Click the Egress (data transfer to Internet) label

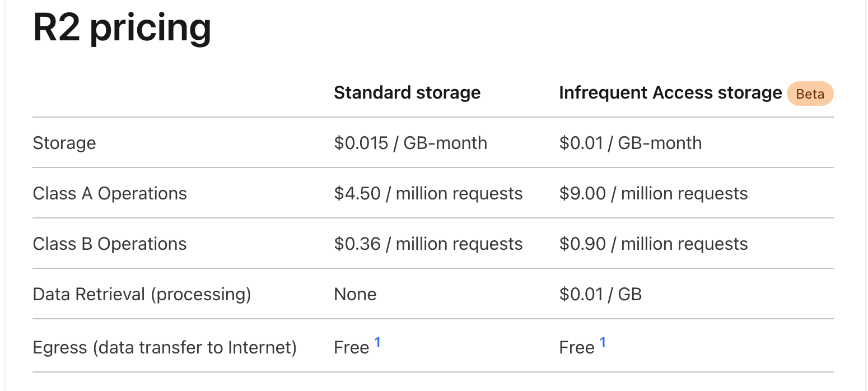(165, 347)
